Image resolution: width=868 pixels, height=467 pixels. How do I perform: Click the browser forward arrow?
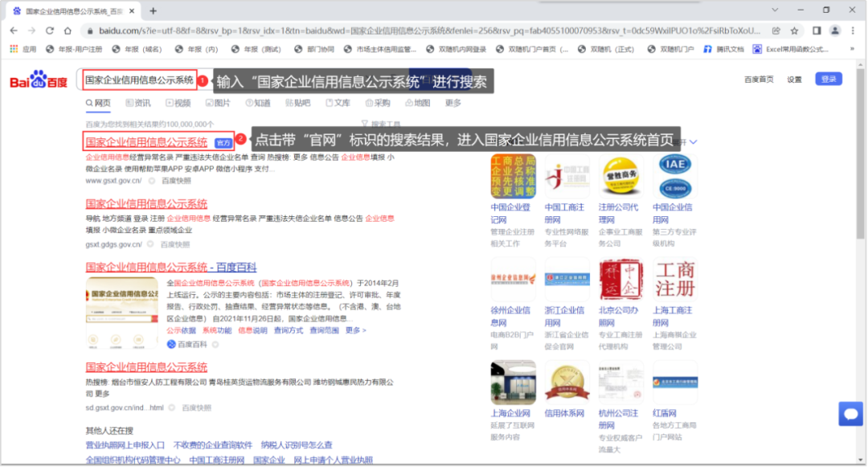click(x=31, y=31)
